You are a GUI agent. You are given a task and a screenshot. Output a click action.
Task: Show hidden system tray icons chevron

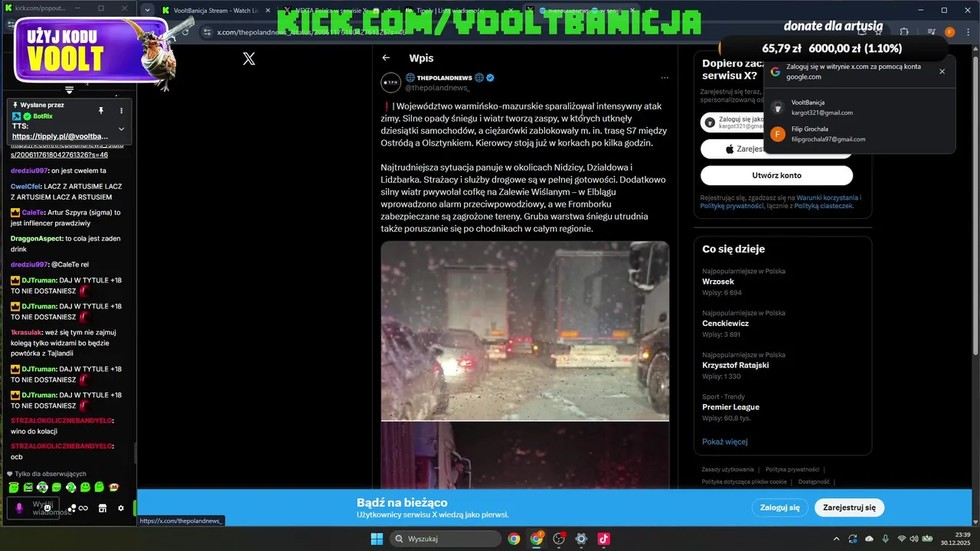click(x=836, y=539)
